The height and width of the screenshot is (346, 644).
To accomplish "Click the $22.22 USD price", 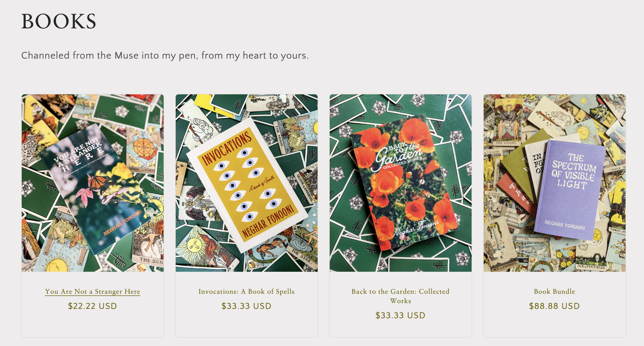I will [93, 306].
